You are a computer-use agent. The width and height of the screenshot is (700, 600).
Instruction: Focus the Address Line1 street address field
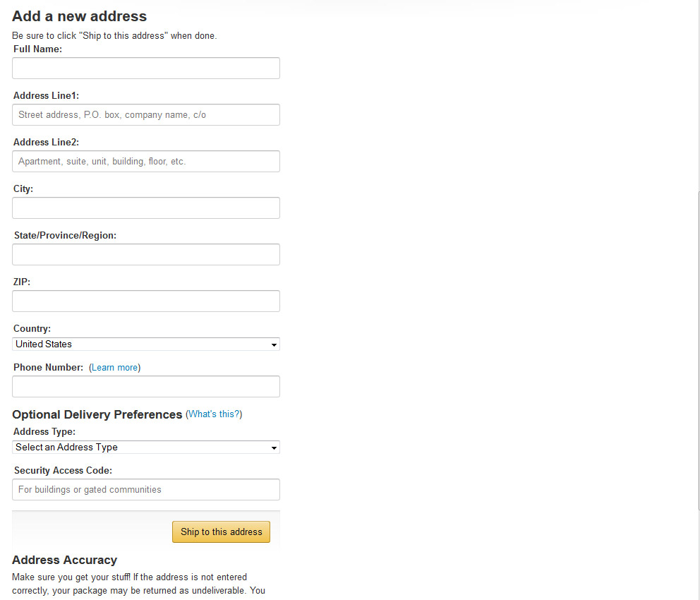145,114
